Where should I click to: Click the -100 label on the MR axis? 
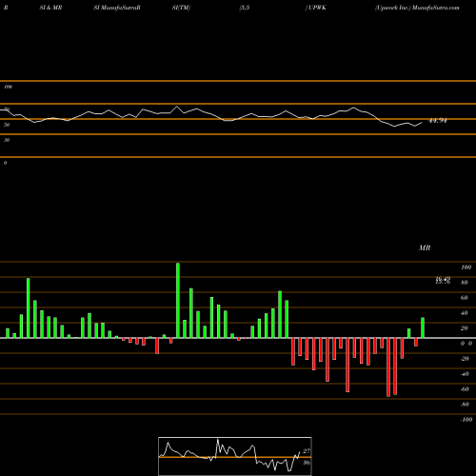coord(466,420)
